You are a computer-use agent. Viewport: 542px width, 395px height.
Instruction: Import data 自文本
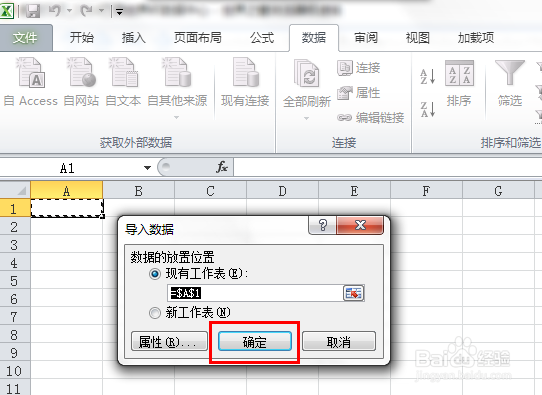click(x=123, y=82)
